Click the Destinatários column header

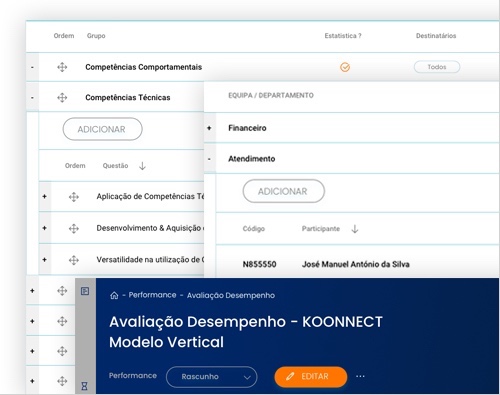click(436, 36)
